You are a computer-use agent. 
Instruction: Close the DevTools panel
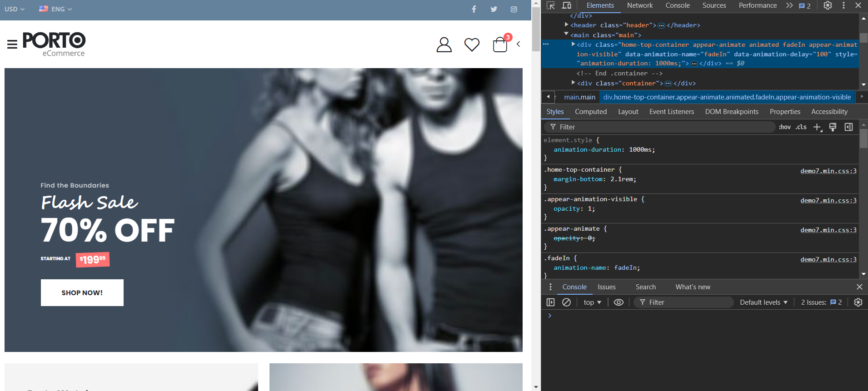(858, 5)
